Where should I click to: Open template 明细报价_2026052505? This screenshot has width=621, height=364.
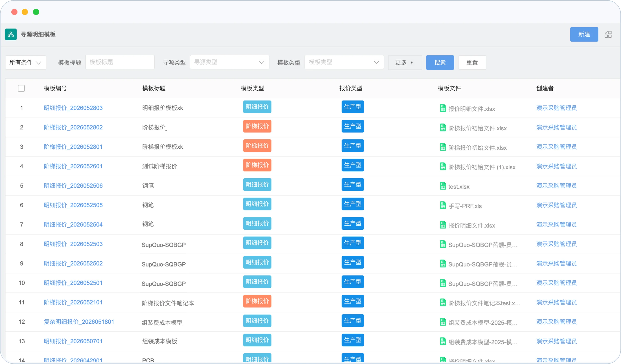click(73, 205)
